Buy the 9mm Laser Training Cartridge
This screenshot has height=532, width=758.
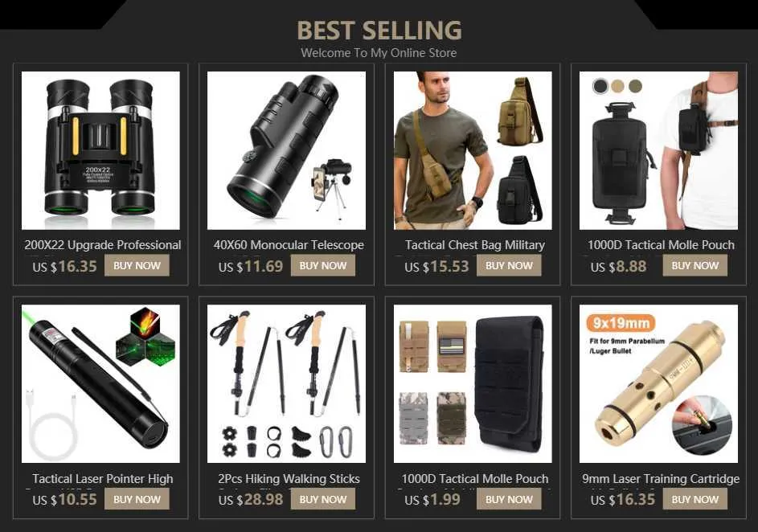pos(695,499)
